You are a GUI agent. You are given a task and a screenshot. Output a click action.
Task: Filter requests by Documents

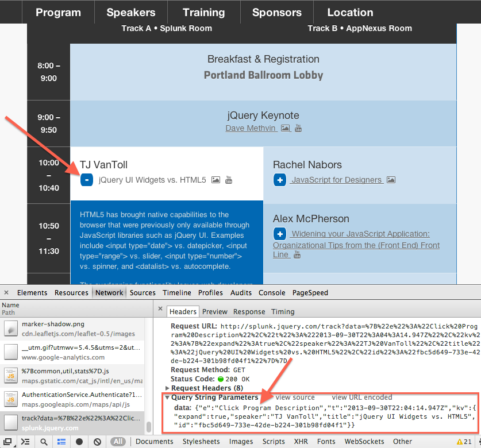tap(155, 442)
